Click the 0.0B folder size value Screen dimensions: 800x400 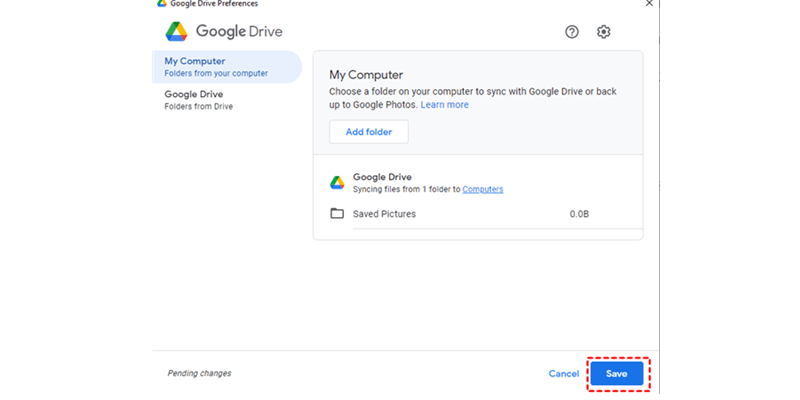pos(579,214)
